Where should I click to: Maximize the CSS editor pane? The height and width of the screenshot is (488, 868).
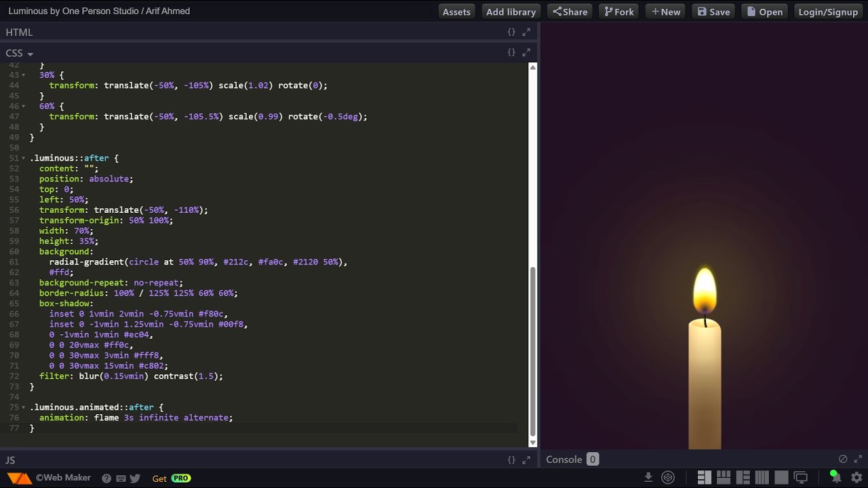pos(526,52)
